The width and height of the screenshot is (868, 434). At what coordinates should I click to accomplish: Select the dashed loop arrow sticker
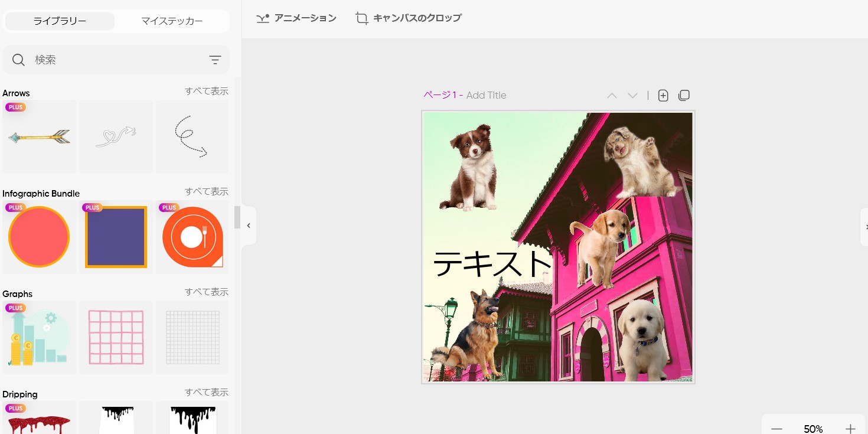pos(192,137)
